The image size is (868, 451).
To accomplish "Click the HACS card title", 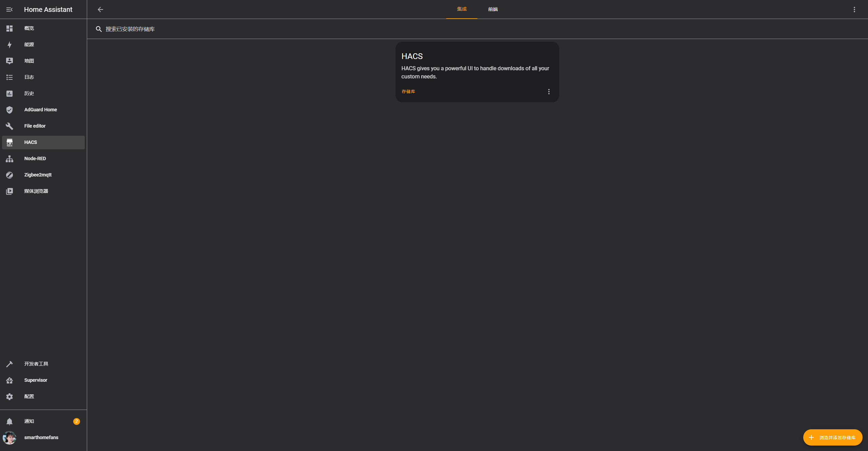I will pyautogui.click(x=412, y=56).
